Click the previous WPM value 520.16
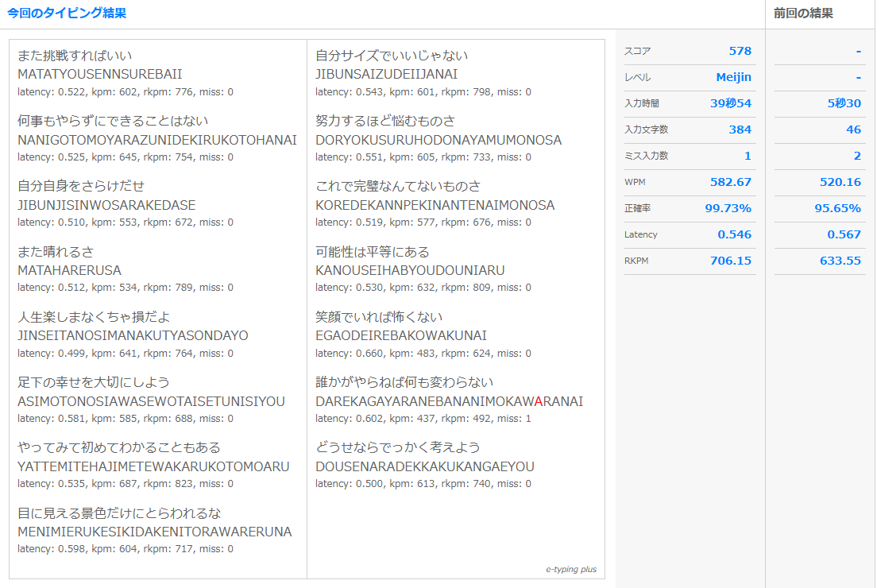877x588 pixels. pyautogui.click(x=840, y=182)
